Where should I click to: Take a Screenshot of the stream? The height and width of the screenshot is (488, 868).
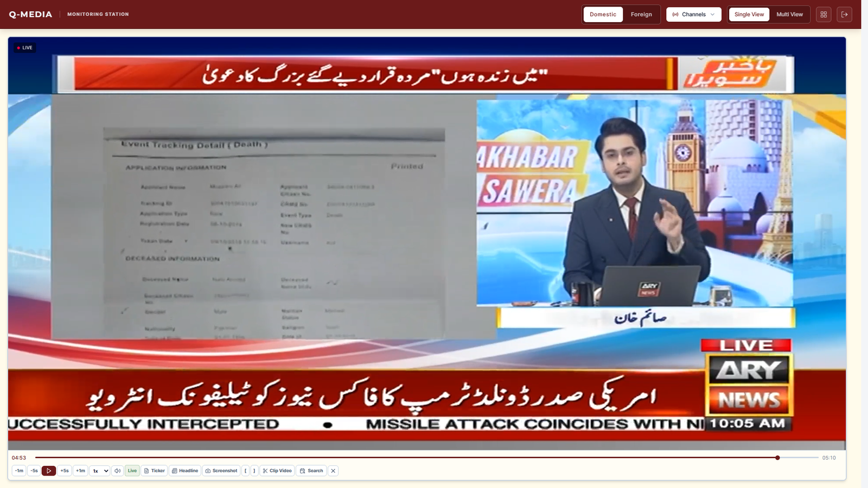coord(221,471)
